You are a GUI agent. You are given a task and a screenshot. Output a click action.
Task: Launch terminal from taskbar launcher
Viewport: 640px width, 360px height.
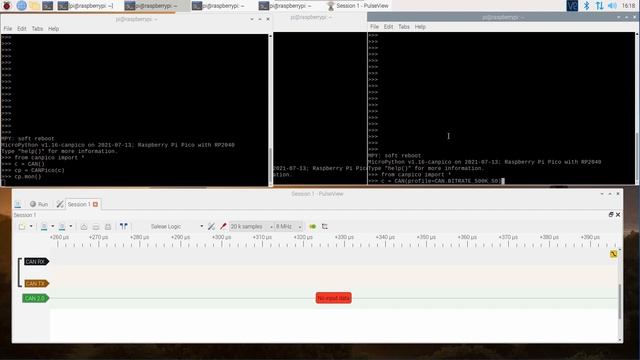[x=47, y=5]
